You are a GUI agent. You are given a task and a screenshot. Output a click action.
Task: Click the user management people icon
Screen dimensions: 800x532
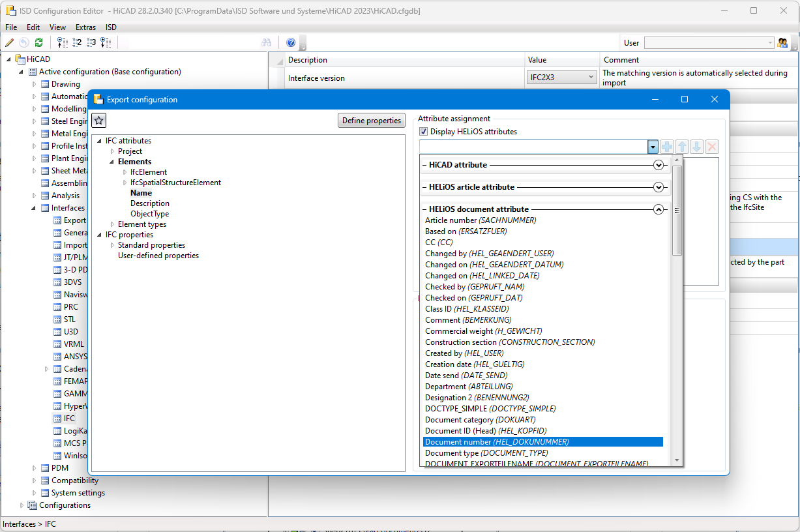coord(782,42)
